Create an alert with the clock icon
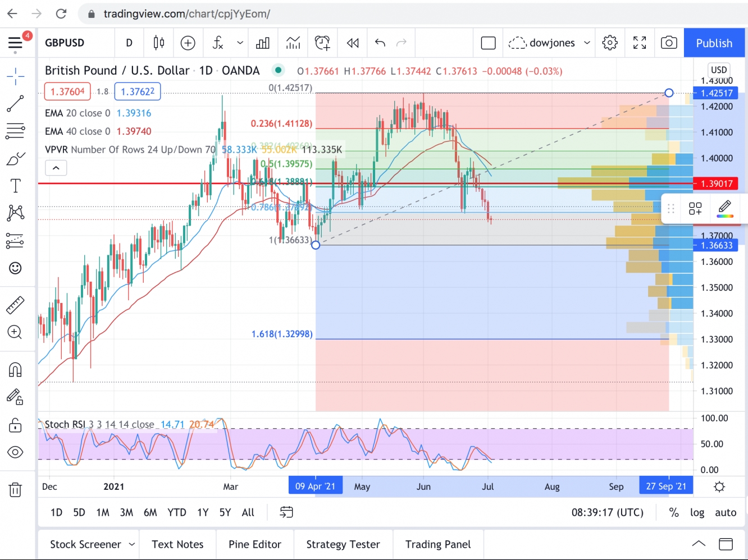Screen dimensions: 748x560 click(x=322, y=43)
